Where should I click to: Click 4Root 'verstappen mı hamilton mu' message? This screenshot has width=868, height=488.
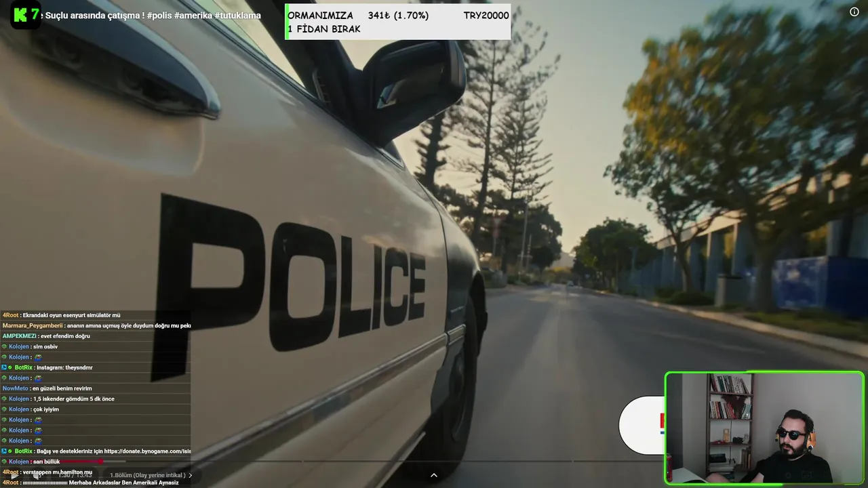pos(47,472)
